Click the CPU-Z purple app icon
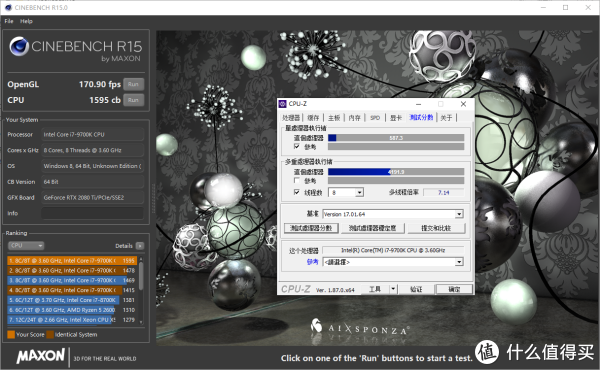Viewport: 600px width, 370px height. [x=283, y=104]
